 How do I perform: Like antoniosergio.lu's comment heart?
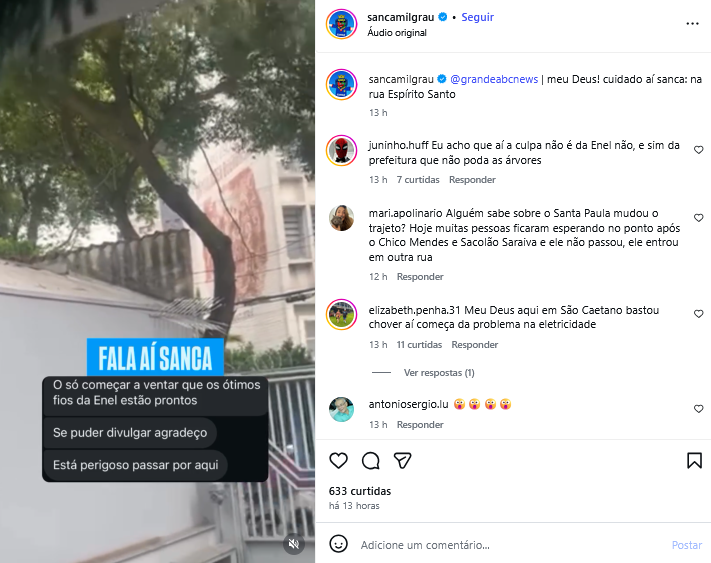[698, 409]
